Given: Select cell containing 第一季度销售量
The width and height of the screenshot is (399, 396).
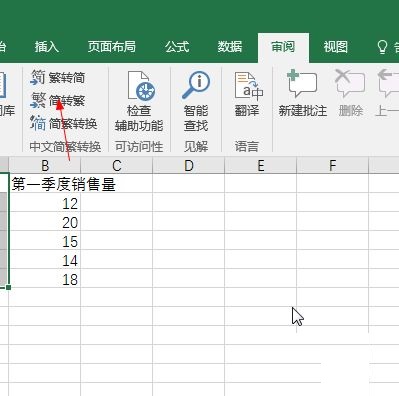Looking at the screenshot, I should tap(45, 184).
